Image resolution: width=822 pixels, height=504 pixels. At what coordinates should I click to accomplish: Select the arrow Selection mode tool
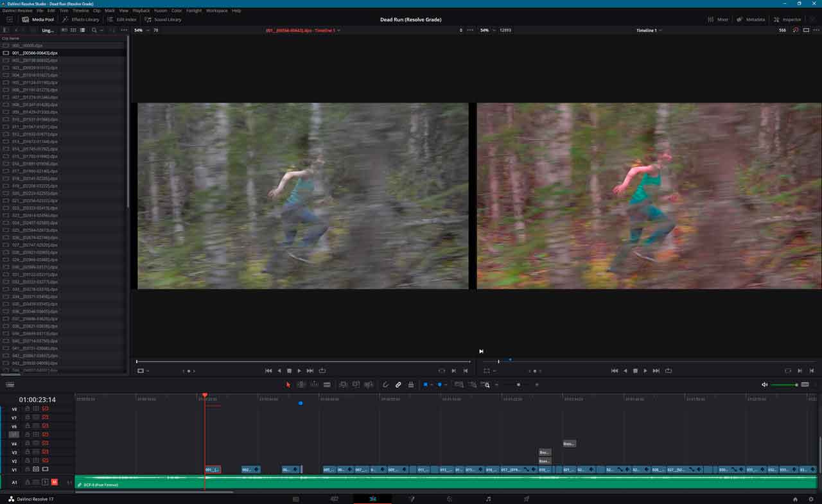288,385
